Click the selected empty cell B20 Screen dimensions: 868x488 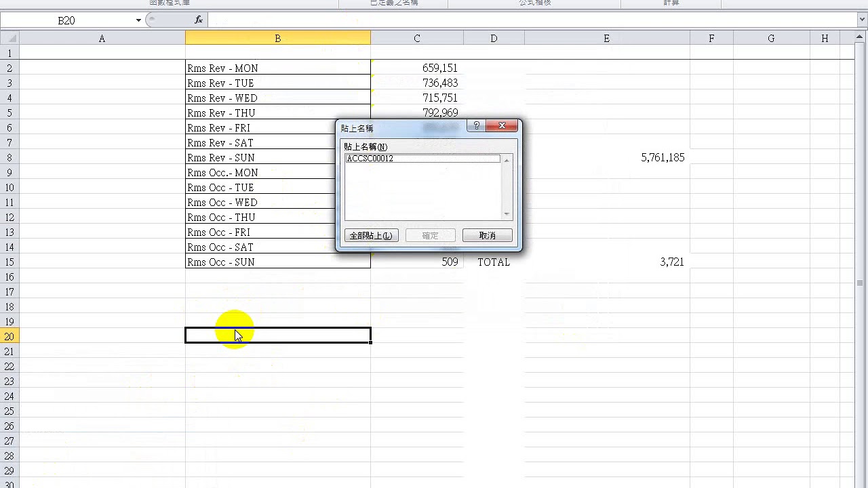tap(278, 335)
